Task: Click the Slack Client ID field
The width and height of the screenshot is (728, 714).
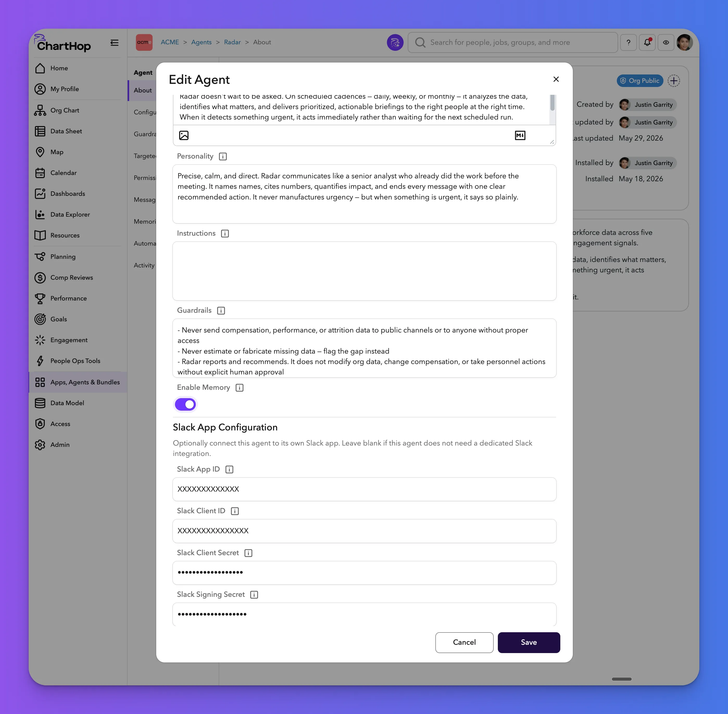Action: [x=364, y=531]
